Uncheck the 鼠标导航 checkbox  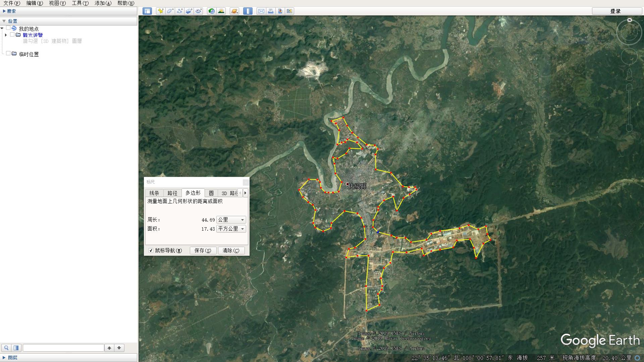click(x=151, y=250)
